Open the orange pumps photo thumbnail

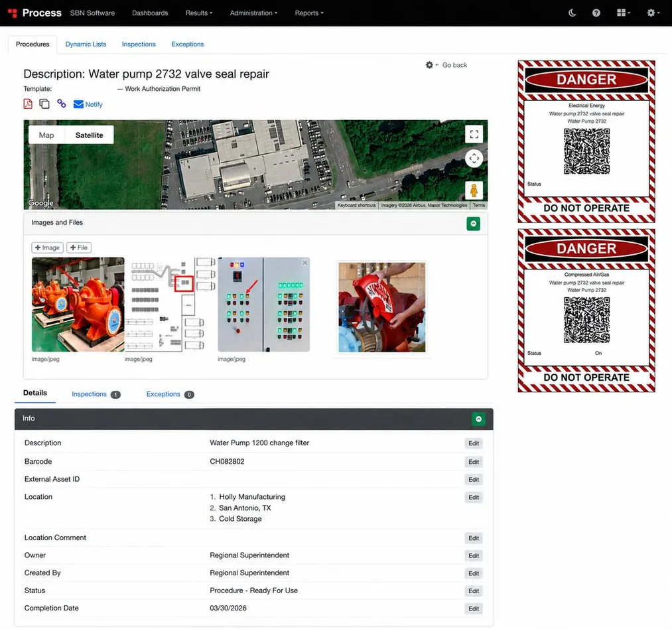78,305
